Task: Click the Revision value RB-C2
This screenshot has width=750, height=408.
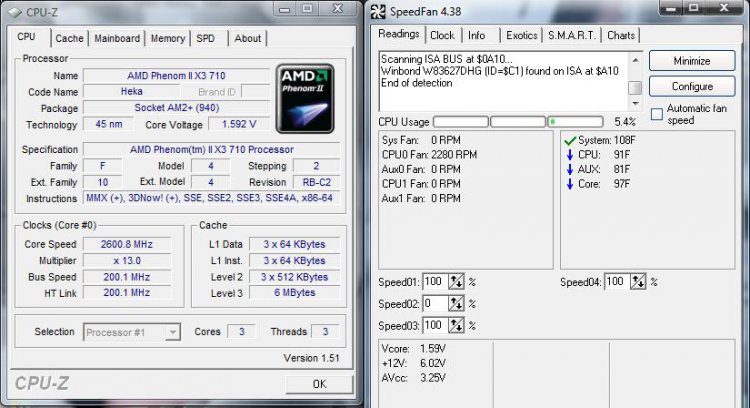Action: pyautogui.click(x=317, y=182)
